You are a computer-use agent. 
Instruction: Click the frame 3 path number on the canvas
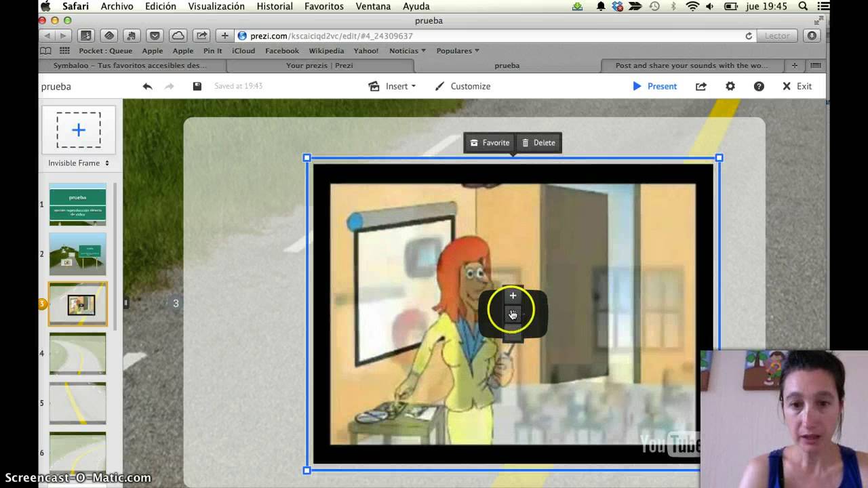[176, 303]
